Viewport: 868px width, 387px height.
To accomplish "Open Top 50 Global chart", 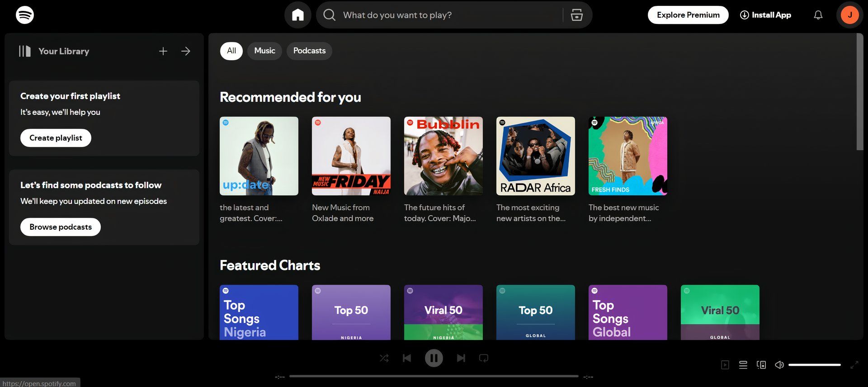I will 536,312.
